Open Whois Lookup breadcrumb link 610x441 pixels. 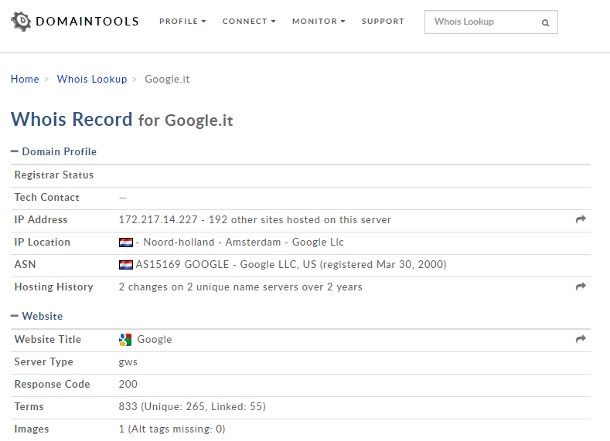(x=92, y=79)
